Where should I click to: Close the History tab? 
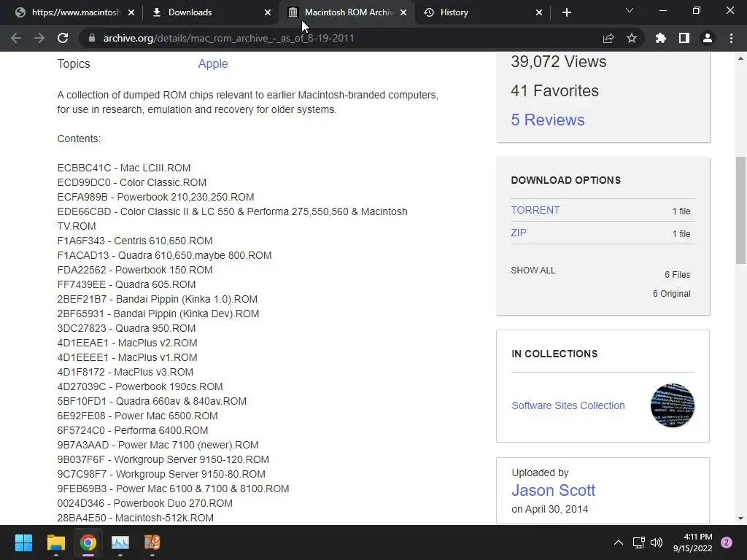[x=539, y=12]
